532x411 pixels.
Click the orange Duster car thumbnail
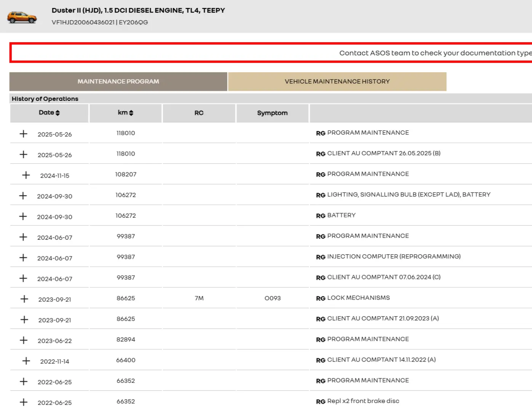[x=22, y=17]
